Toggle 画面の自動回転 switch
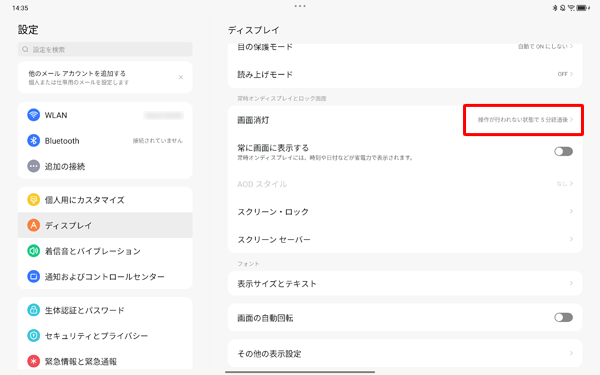600x375 pixels. pyautogui.click(x=563, y=317)
